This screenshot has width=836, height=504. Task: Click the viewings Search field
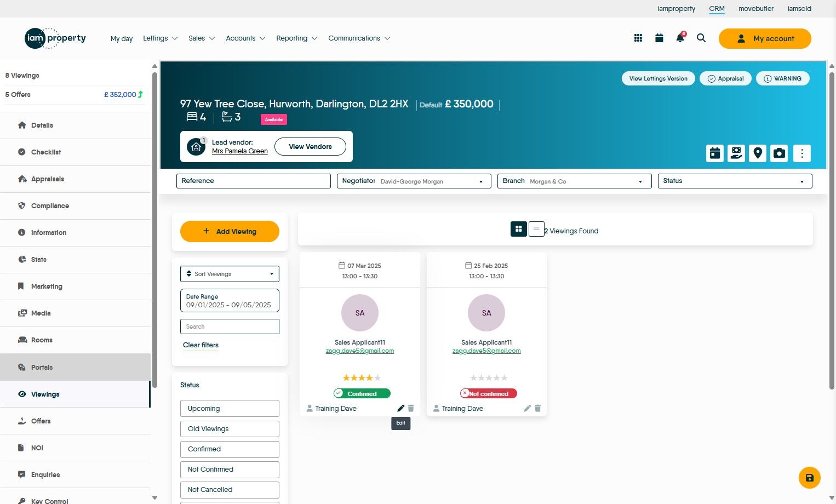(230, 327)
